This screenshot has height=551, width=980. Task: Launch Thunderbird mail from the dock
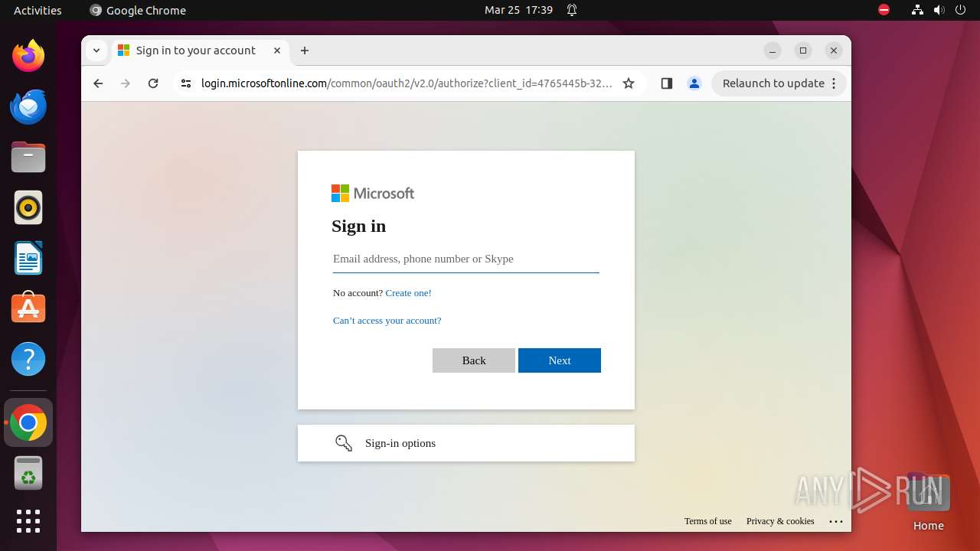[x=28, y=106]
